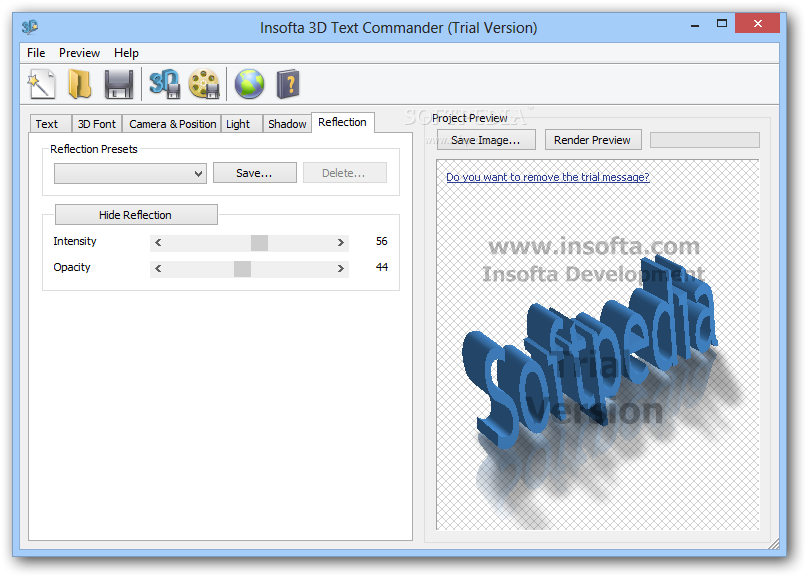This screenshot has width=807, height=577.
Task: Minimize the 3D Text Commander window
Action: 695,24
